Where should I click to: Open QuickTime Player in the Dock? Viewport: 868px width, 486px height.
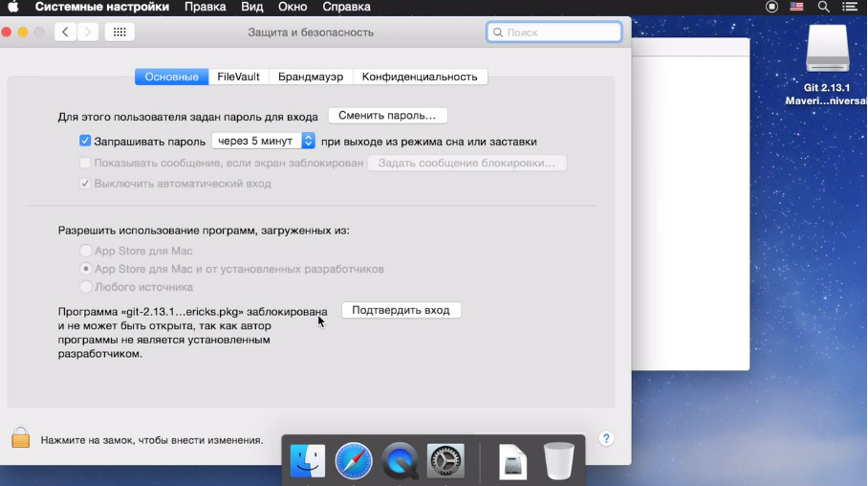pyautogui.click(x=400, y=461)
